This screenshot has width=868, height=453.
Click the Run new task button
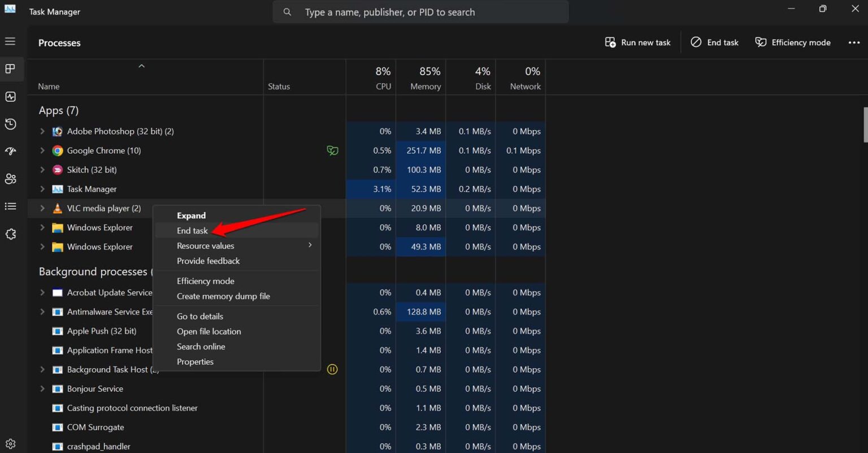pyautogui.click(x=637, y=42)
